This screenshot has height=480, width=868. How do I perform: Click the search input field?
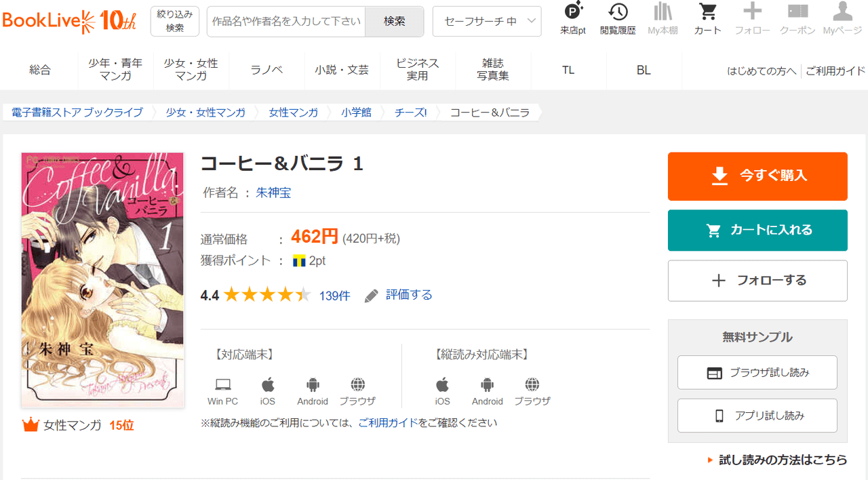[286, 22]
